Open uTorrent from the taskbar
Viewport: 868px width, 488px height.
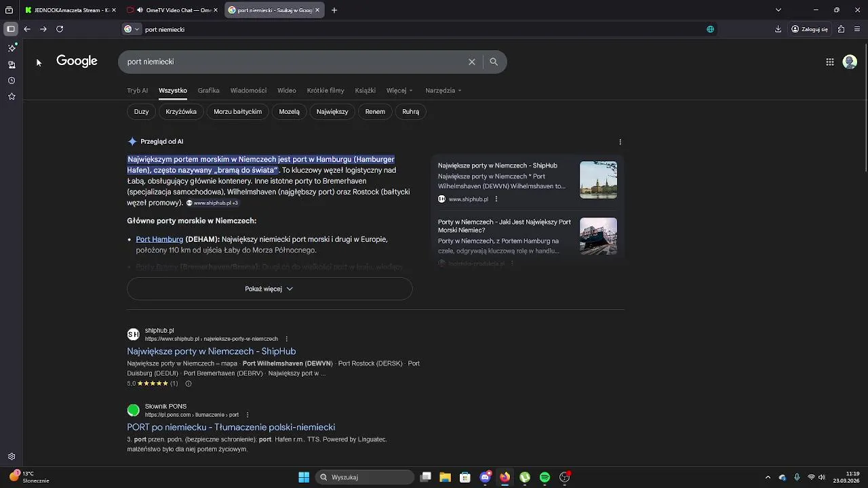[x=525, y=477]
